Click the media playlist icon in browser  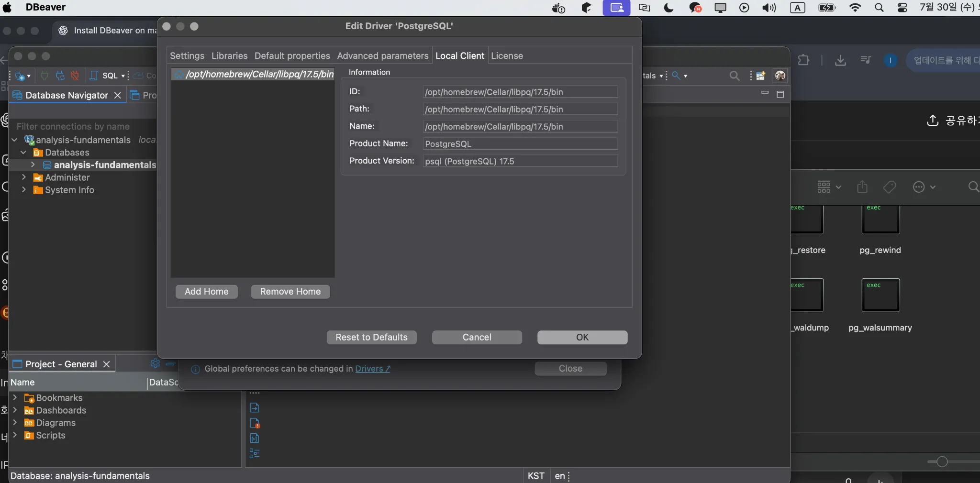[865, 60]
